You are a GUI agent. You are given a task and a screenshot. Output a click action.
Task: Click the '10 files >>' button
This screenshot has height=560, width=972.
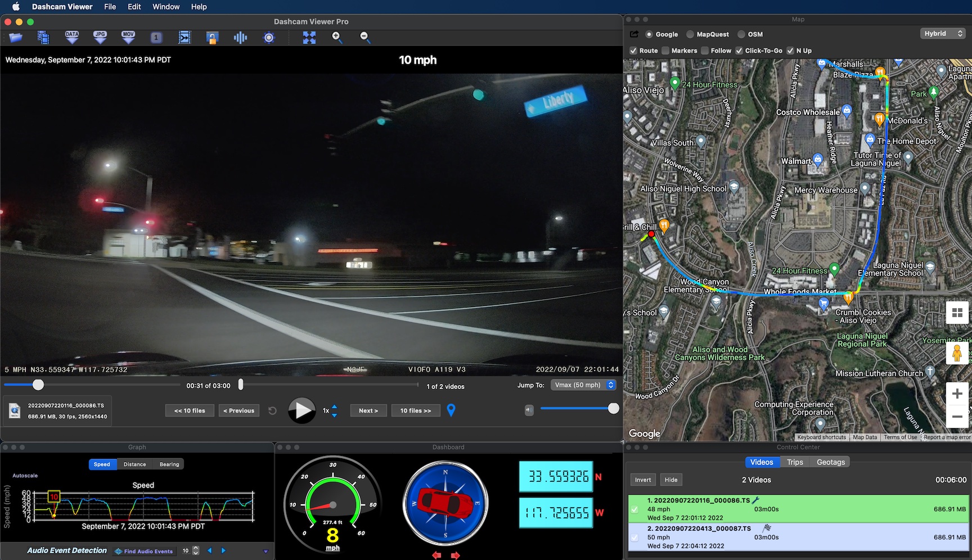coord(416,411)
